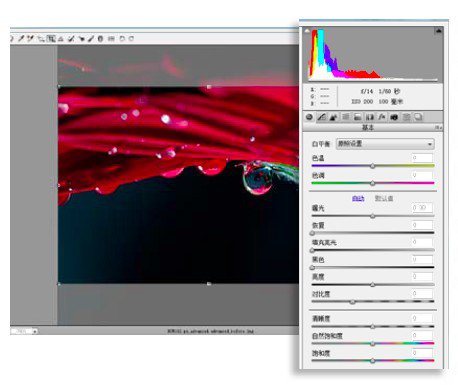Click the Brightness (亮度) slider handle
The image size is (458, 385).
(373, 285)
